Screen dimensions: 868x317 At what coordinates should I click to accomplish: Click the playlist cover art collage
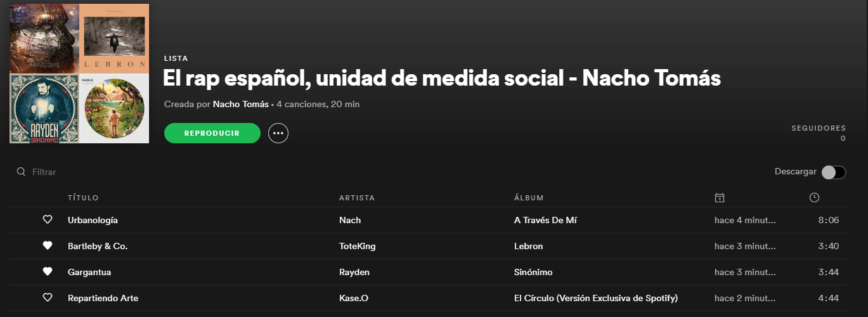[79, 74]
